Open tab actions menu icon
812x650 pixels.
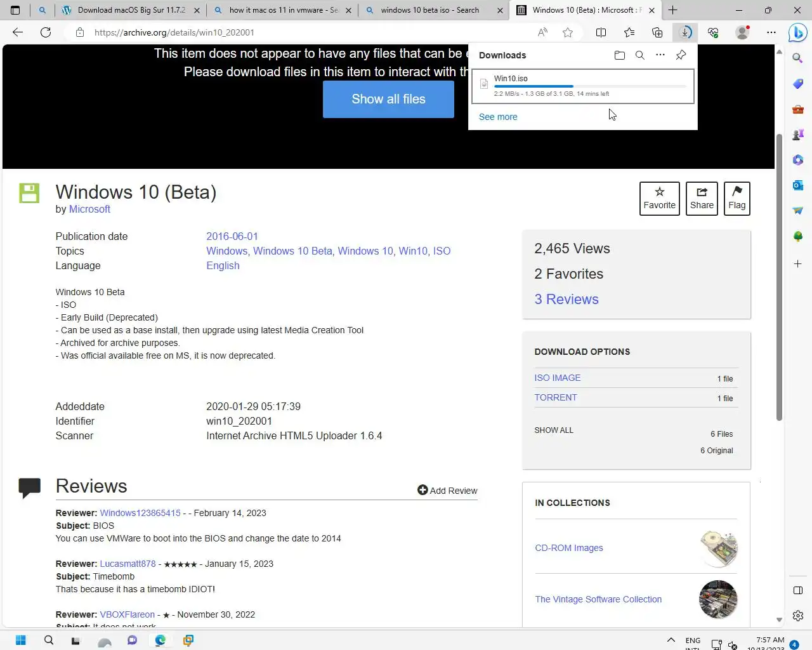pyautogui.click(x=15, y=10)
